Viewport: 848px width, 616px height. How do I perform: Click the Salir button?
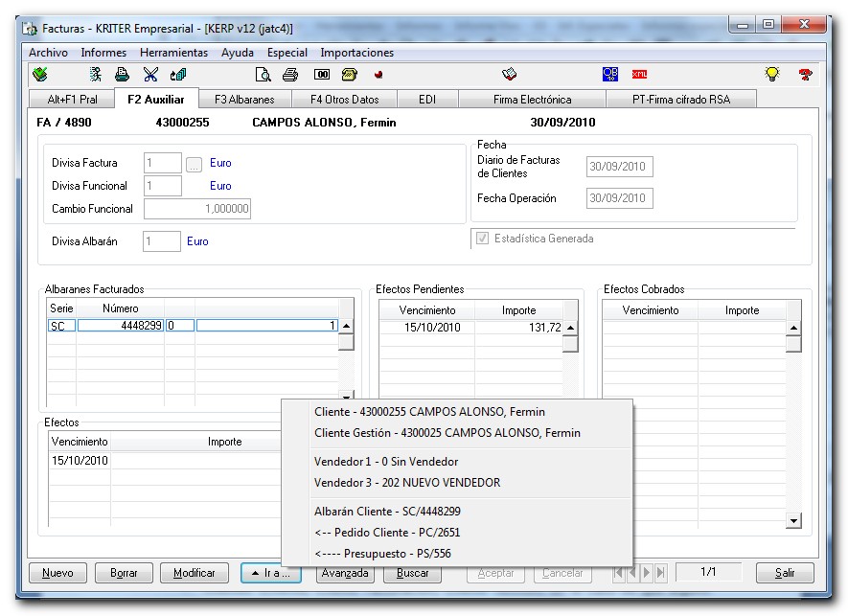click(785, 573)
